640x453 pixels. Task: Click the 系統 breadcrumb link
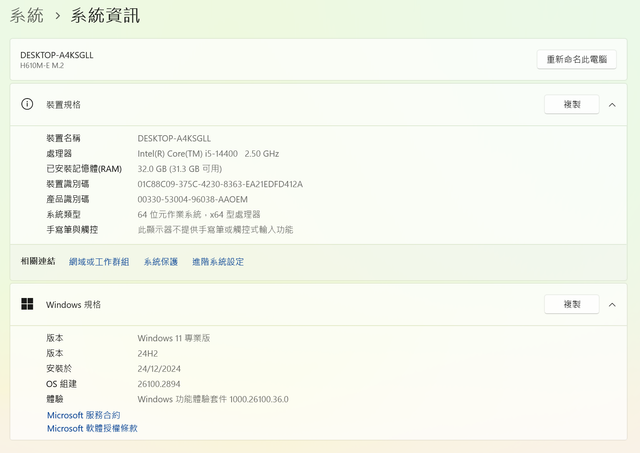point(27,16)
